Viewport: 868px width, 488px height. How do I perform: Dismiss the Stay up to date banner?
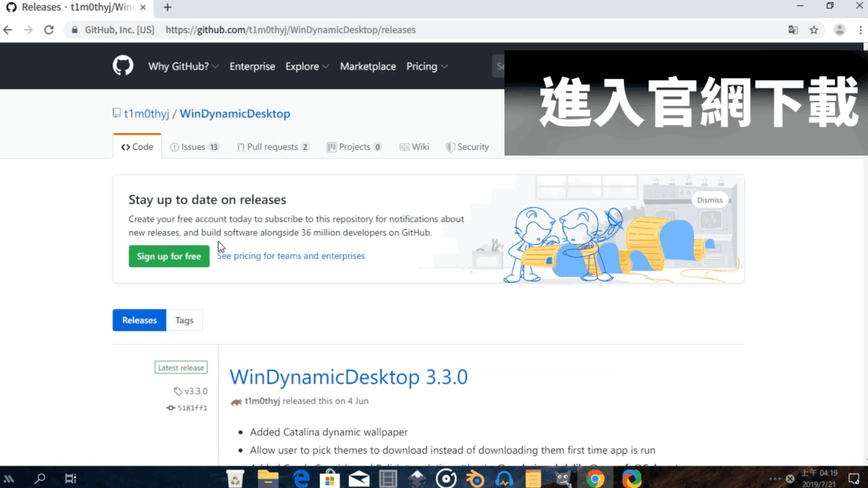click(710, 200)
